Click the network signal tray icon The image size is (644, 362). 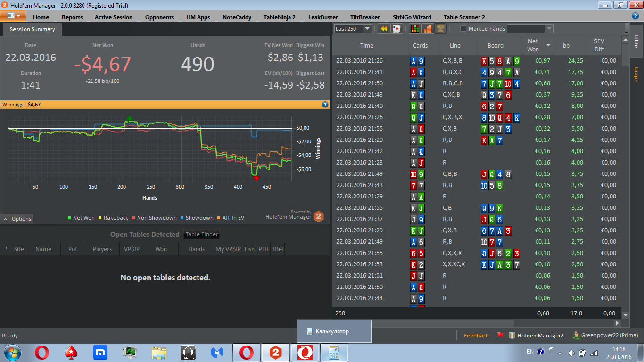tap(594, 352)
